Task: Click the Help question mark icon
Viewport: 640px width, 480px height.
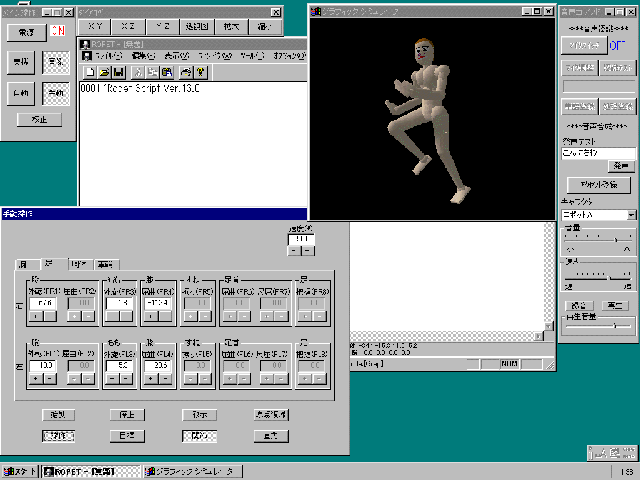Action: [x=201, y=72]
